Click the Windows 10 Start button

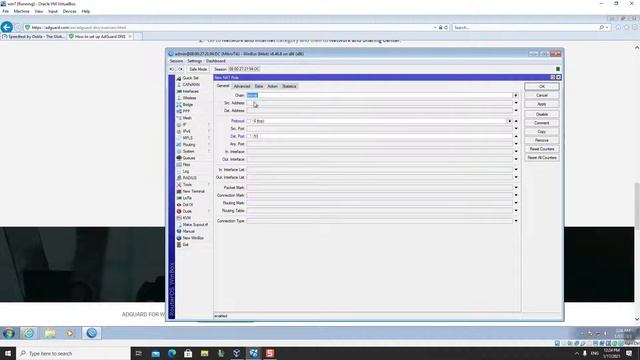[x=8, y=353]
